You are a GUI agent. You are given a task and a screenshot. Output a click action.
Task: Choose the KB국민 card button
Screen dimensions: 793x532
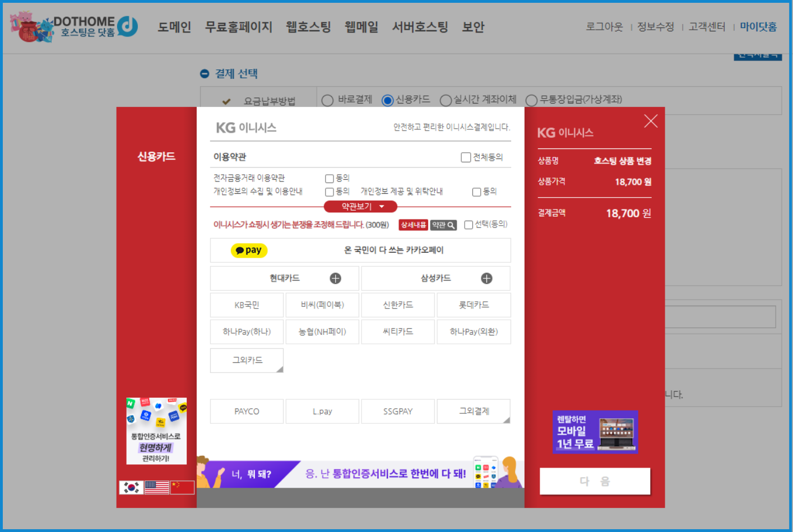[x=247, y=305]
